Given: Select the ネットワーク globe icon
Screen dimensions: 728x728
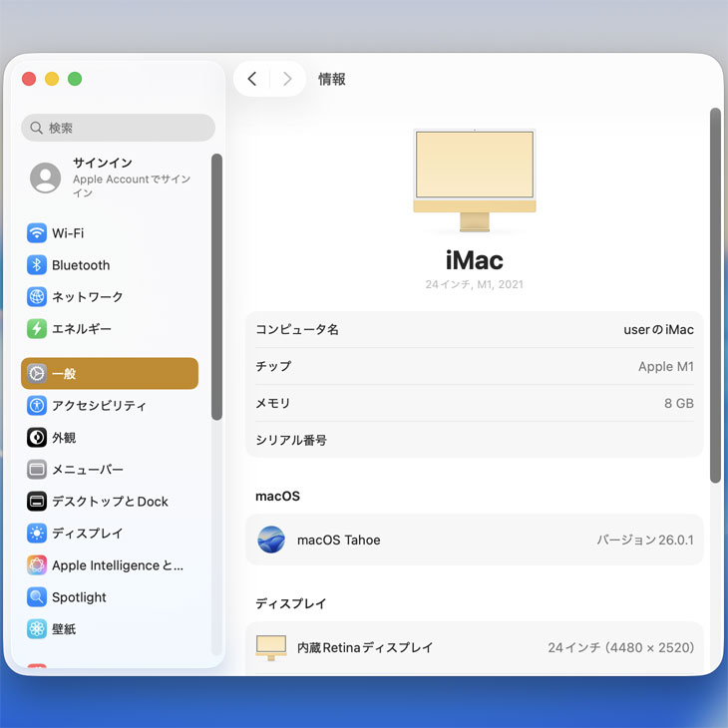Looking at the screenshot, I should pyautogui.click(x=37, y=297).
